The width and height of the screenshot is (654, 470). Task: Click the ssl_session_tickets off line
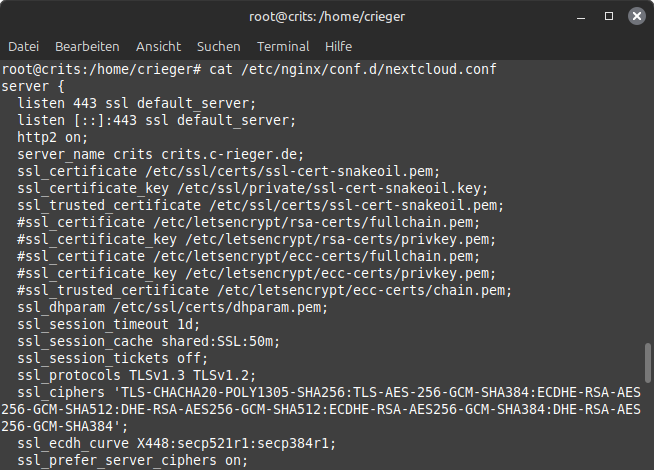tap(113, 358)
